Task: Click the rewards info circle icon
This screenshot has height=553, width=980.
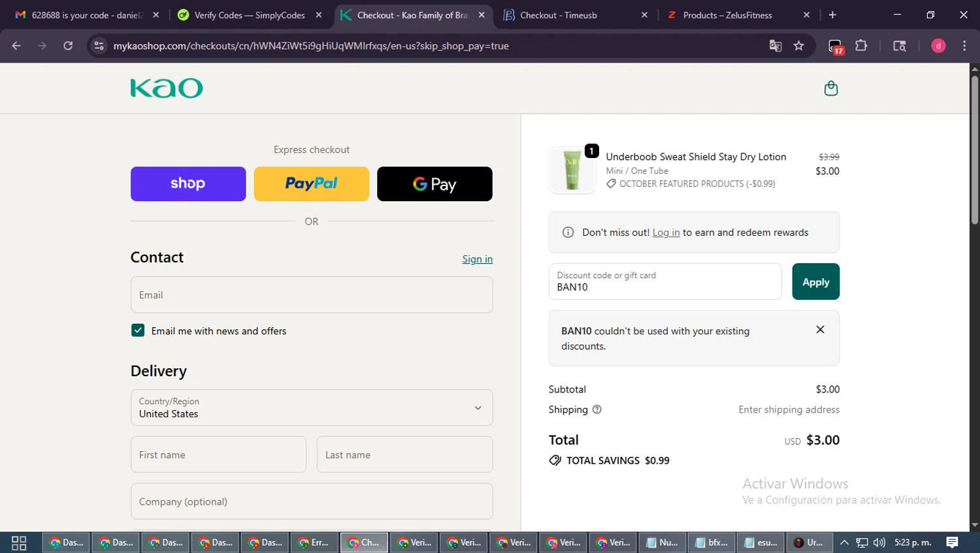Action: (568, 232)
